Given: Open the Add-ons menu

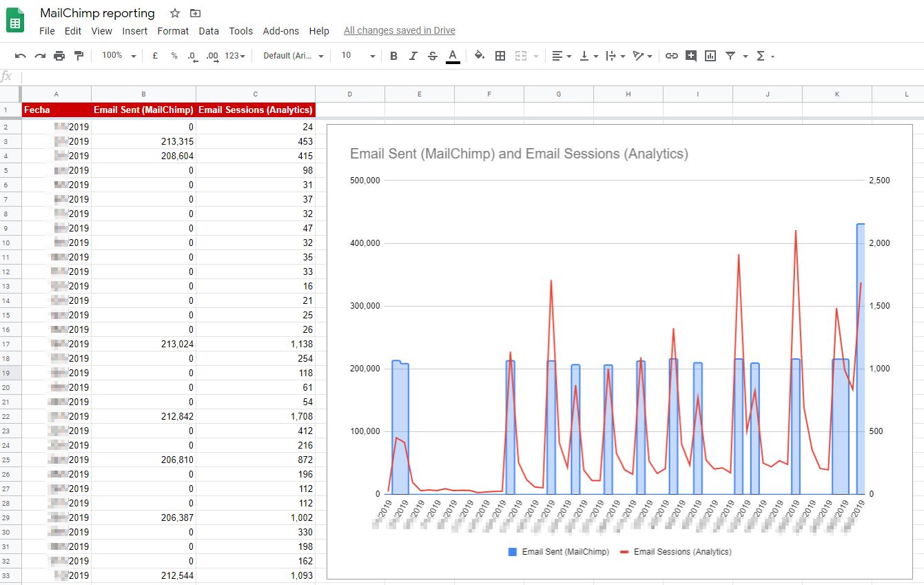Looking at the screenshot, I should (281, 31).
